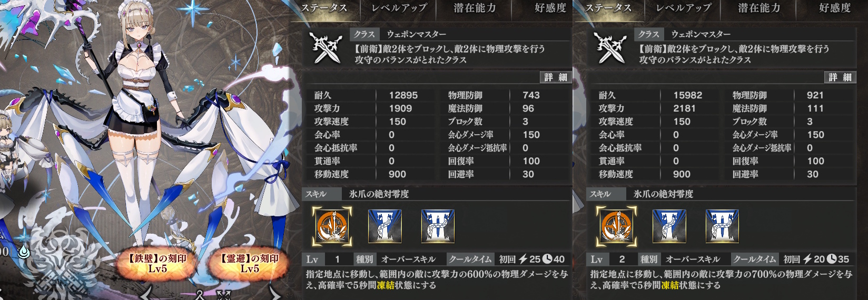Open 詳細 details above the 耐久 12895 stats

[x=556, y=77]
